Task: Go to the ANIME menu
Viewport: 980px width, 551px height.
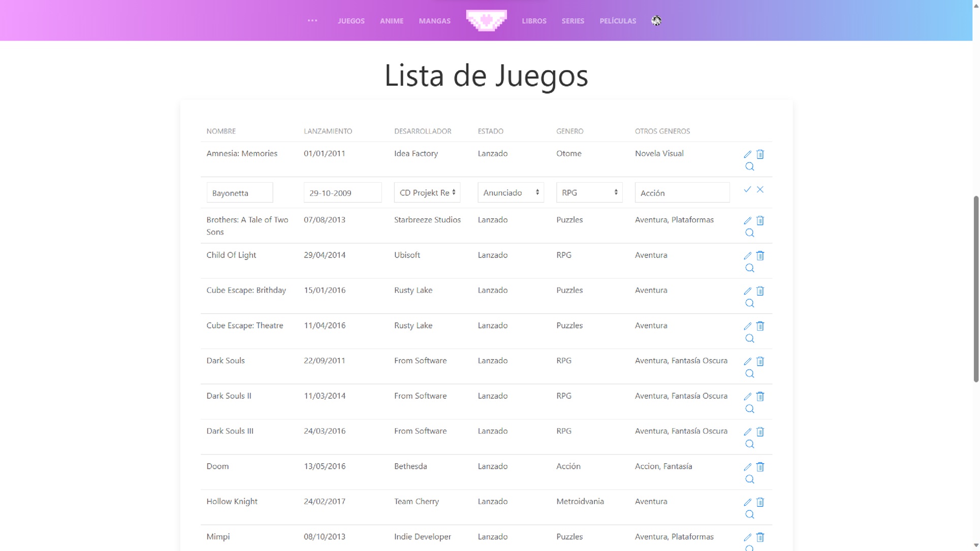Action: [x=391, y=21]
